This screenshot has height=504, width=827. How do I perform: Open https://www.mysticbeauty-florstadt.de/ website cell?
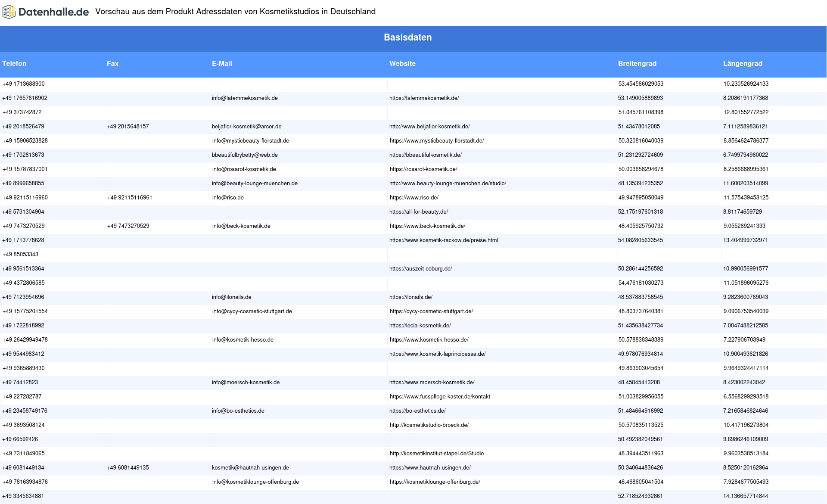pyautogui.click(x=437, y=141)
